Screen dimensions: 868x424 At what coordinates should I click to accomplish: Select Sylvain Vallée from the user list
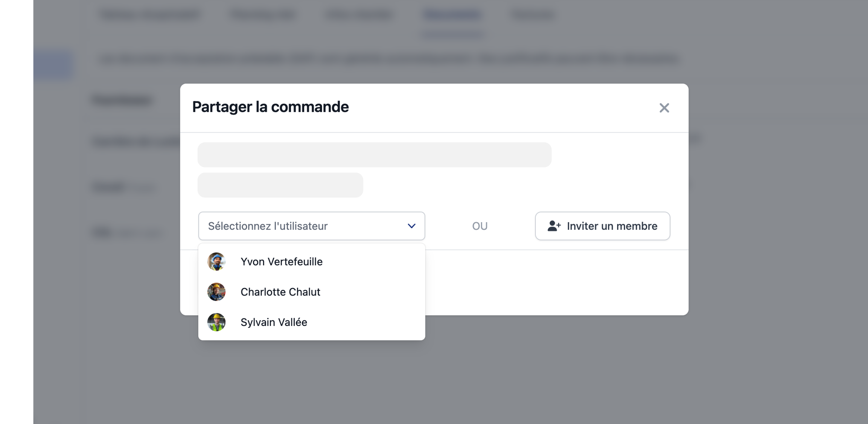click(x=274, y=322)
